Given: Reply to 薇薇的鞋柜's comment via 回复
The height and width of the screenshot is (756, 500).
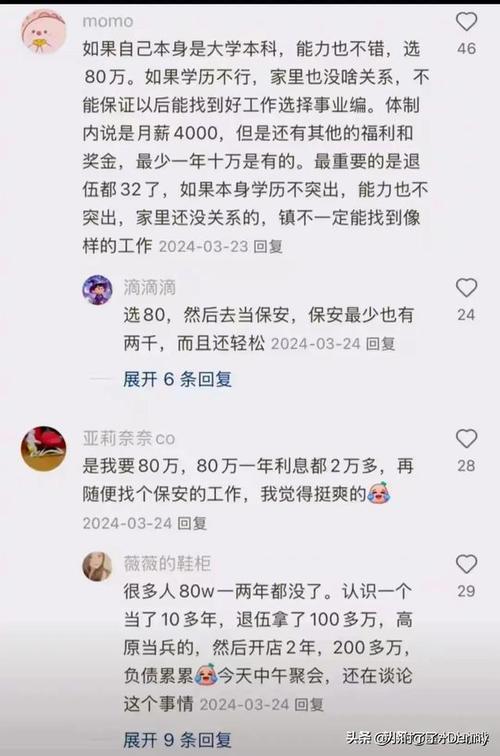Looking at the screenshot, I should click(309, 704).
